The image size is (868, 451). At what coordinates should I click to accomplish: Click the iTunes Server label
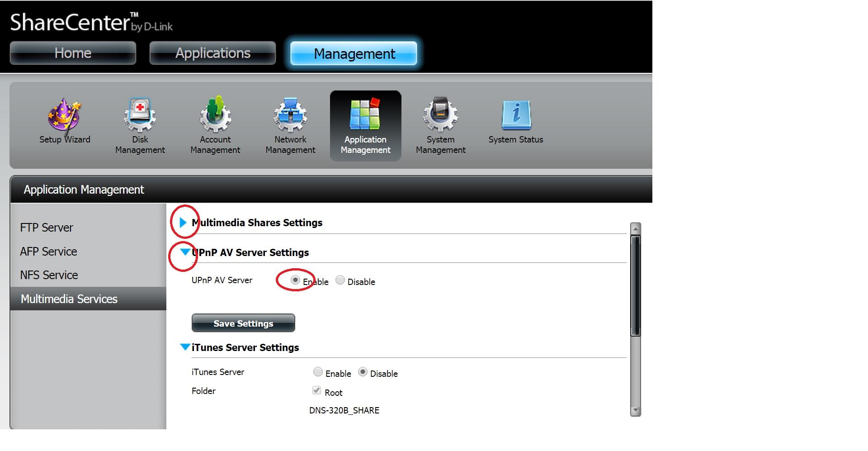(x=218, y=372)
